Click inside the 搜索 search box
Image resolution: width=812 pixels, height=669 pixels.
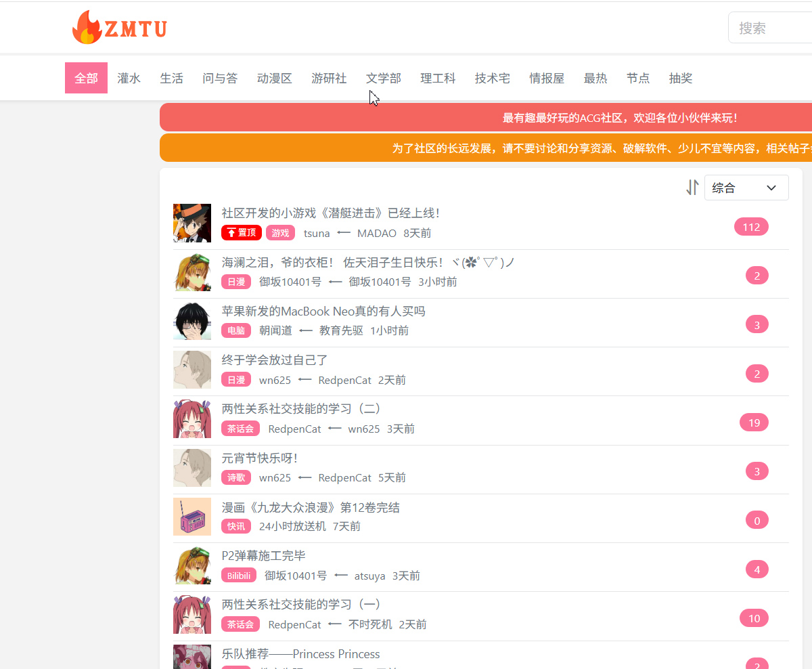[771, 28]
